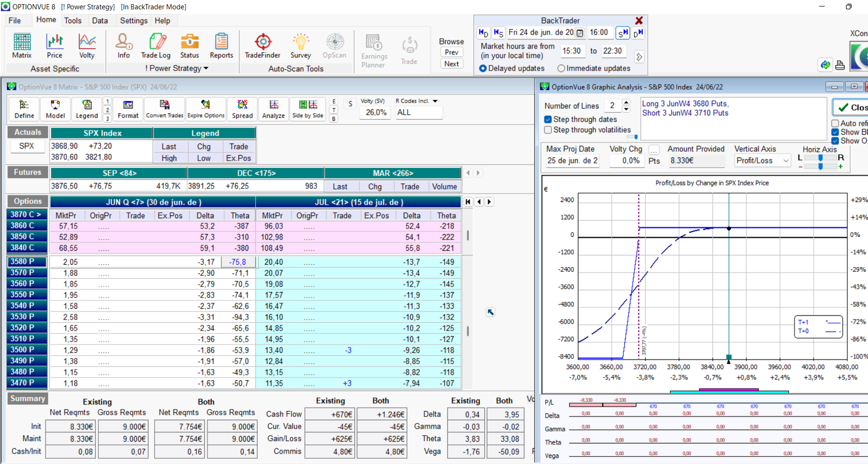Open the Volty chart icon
Screen dimensions: 868x464
[x=87, y=46]
